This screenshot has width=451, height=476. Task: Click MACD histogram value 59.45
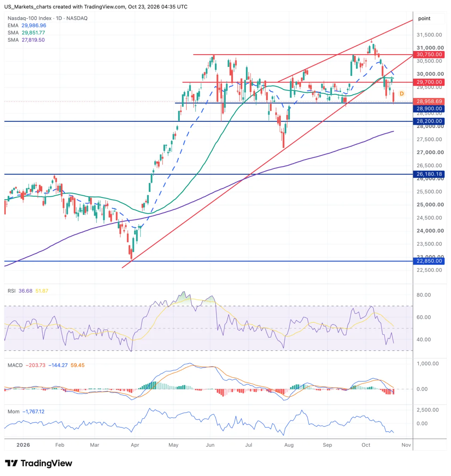[78, 365]
